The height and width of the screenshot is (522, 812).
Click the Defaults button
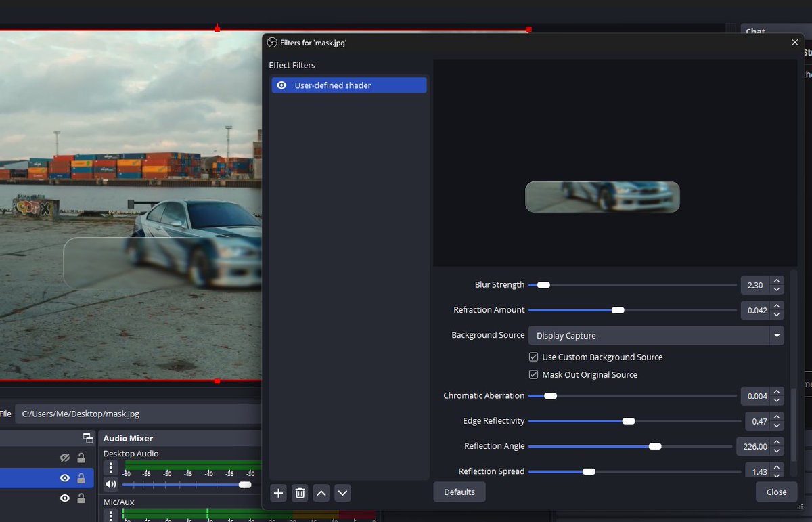[459, 492]
